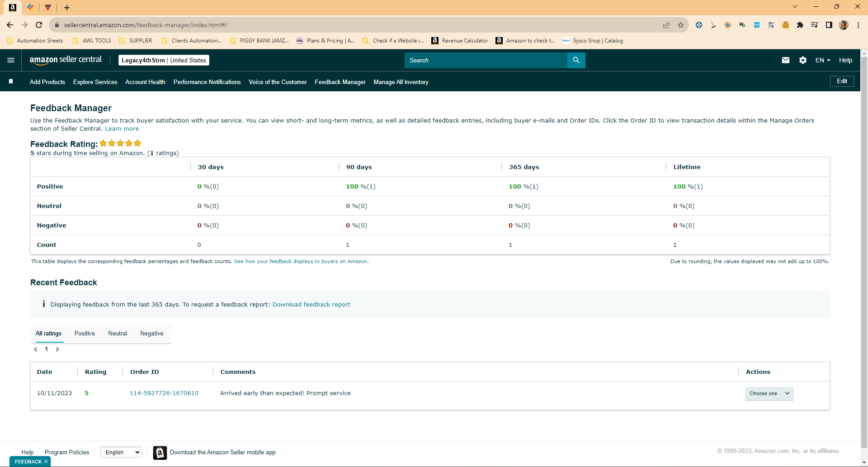Expand the EN language dropdown
This screenshot has height=467, width=868.
[823, 60]
